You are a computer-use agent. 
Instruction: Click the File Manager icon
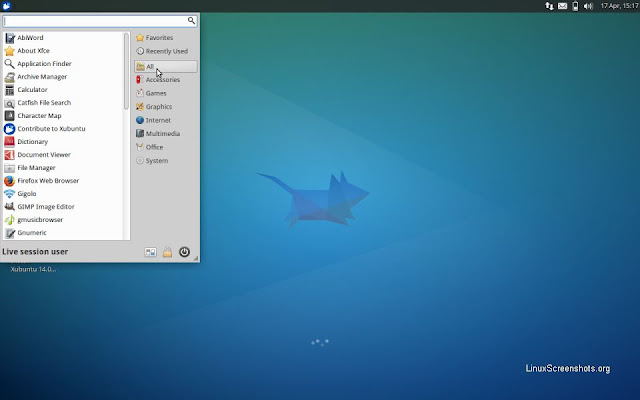click(9, 168)
